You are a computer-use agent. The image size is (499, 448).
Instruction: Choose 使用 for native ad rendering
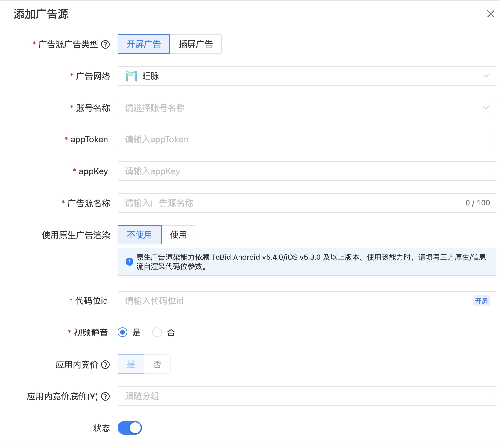pyautogui.click(x=179, y=235)
